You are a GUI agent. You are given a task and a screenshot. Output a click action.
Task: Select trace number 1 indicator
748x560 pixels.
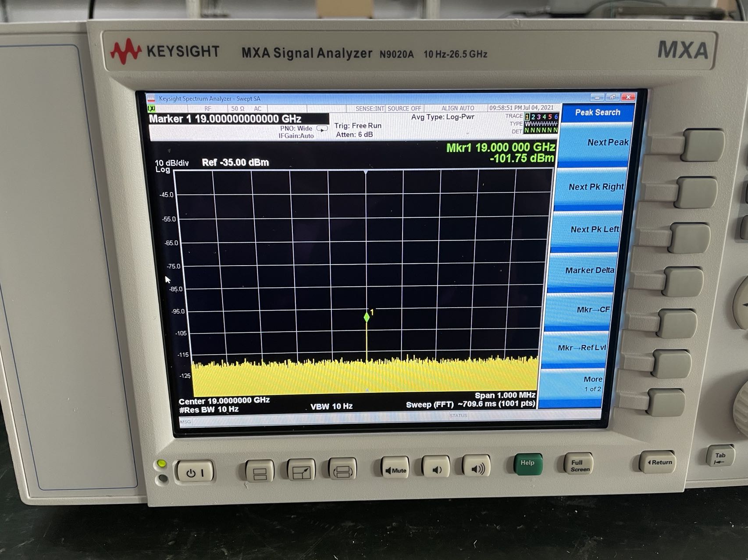pos(527,117)
